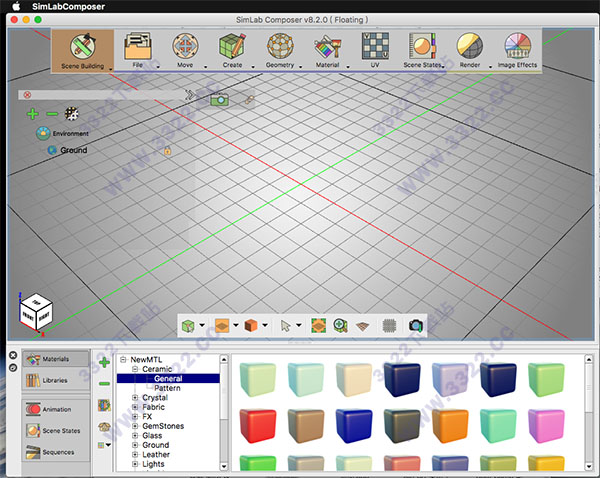Select the General ceramic category

pyautogui.click(x=168, y=378)
